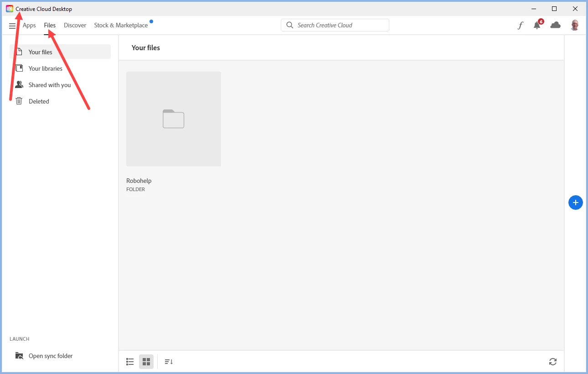
Task: Open the notifications bell
Action: point(537,25)
